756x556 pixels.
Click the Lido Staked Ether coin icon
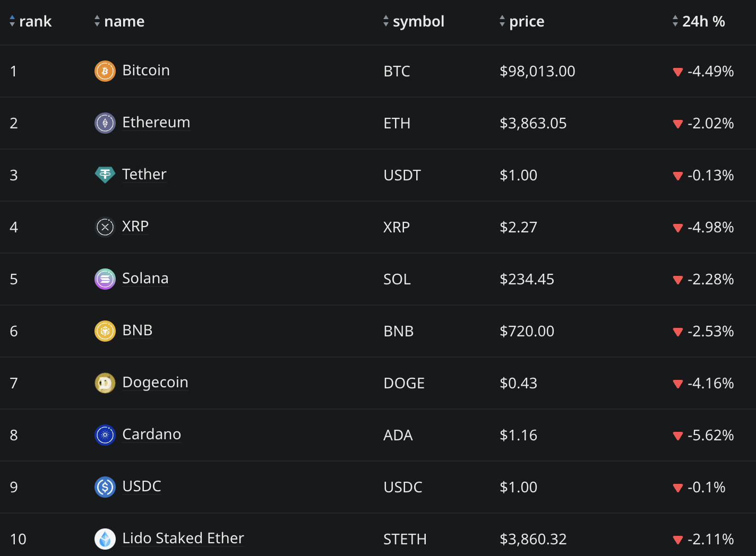105,538
